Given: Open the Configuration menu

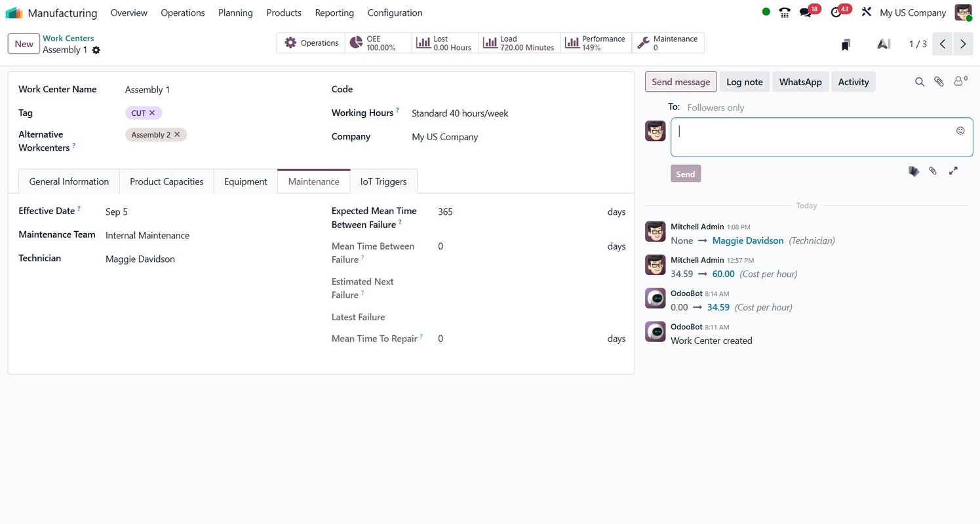Looking at the screenshot, I should click(x=395, y=12).
